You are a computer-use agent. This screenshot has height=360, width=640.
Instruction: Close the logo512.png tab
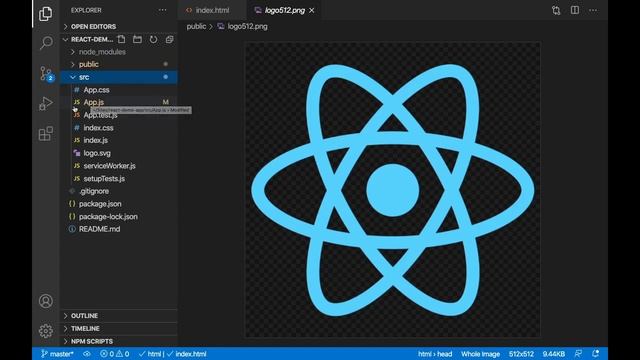click(312, 11)
